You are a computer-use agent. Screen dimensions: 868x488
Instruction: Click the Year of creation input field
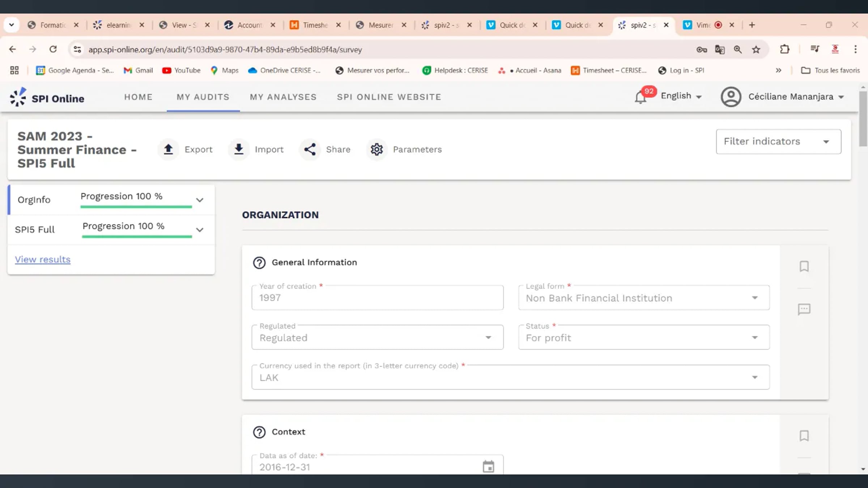pos(377,298)
